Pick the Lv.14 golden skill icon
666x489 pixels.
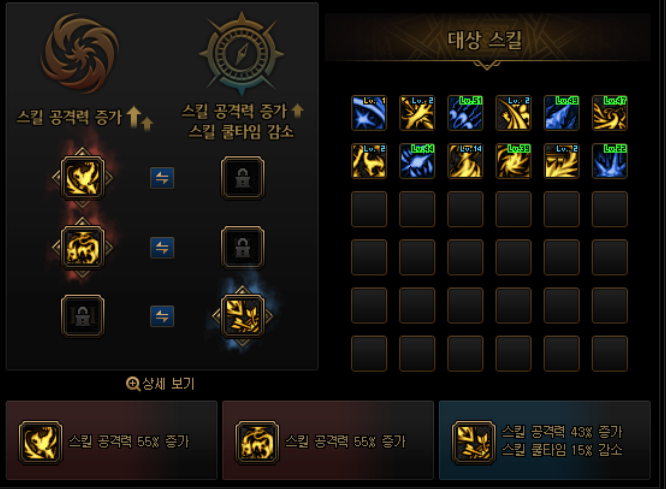(465, 161)
